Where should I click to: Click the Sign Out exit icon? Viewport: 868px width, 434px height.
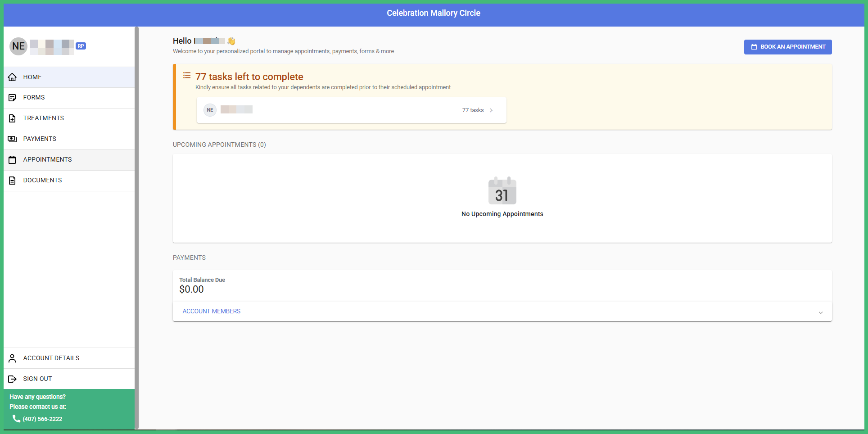pos(12,379)
